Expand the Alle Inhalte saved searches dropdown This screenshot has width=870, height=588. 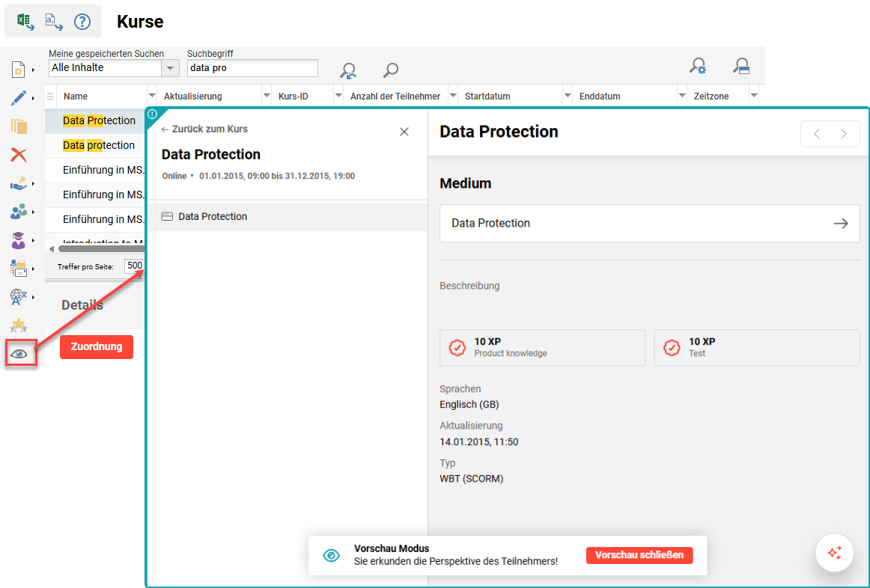click(171, 68)
